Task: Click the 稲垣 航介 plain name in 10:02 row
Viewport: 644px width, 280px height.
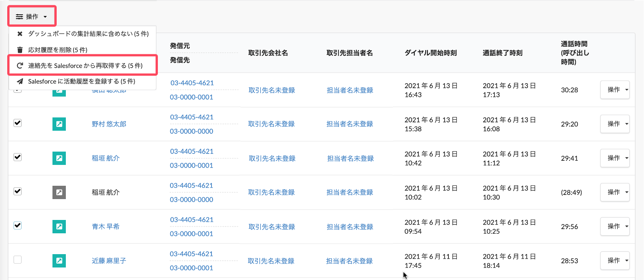Action: (105, 192)
